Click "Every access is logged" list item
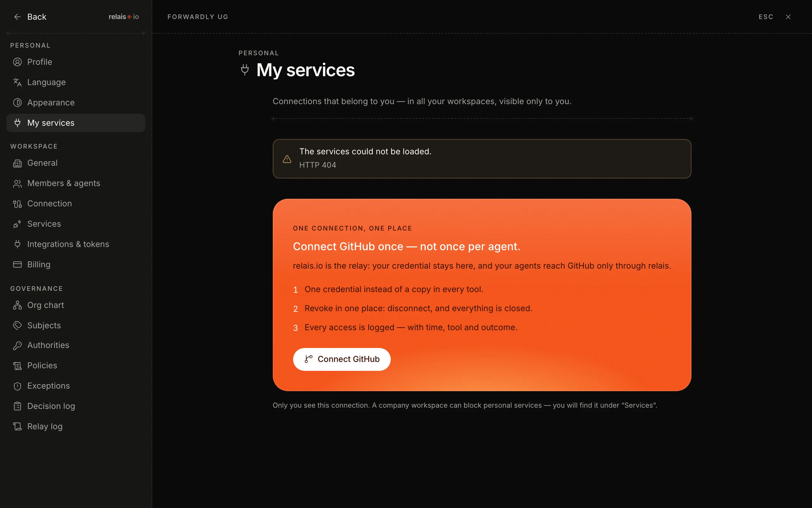 click(x=411, y=327)
